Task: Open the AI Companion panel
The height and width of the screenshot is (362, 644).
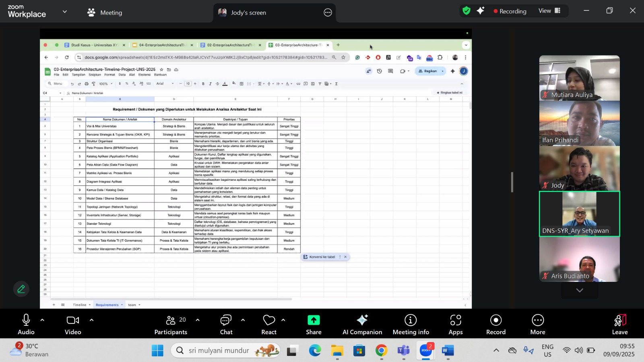Action: pos(362,324)
